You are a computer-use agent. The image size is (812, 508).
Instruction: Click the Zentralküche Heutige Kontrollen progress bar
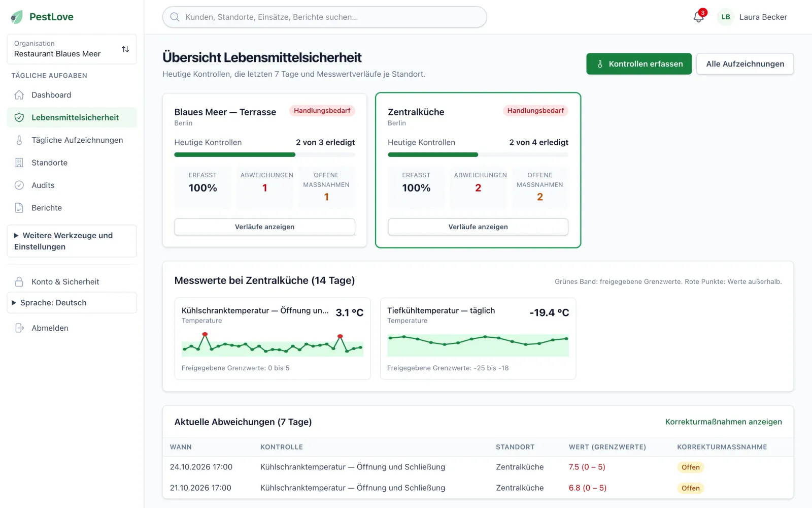point(478,155)
